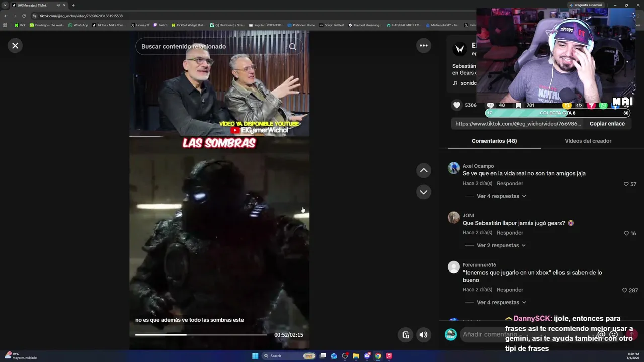Viewport: 644px width, 362px height.
Task: Switch to Videos del creador tab
Action: tap(588, 141)
